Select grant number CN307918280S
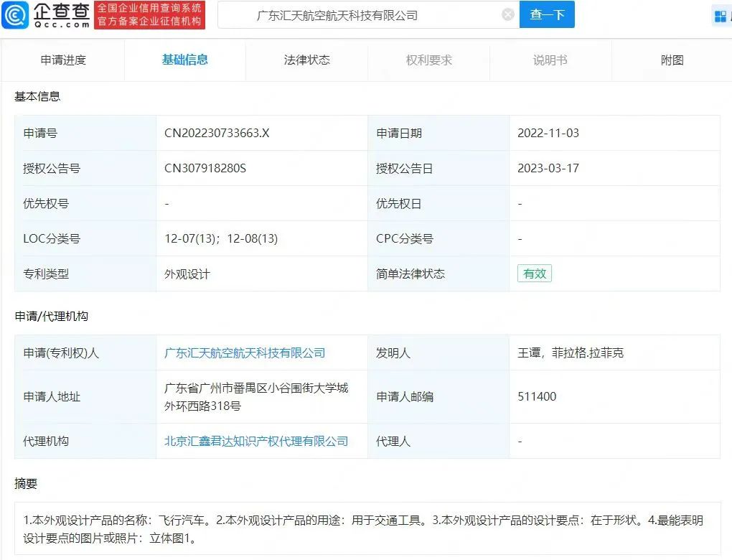The width and height of the screenshot is (732, 560). click(x=205, y=168)
